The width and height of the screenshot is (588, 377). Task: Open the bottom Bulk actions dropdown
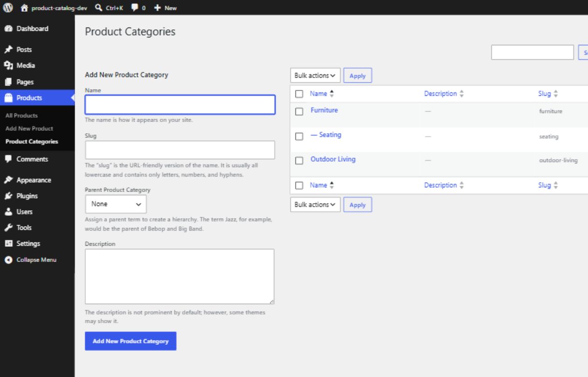(x=315, y=205)
